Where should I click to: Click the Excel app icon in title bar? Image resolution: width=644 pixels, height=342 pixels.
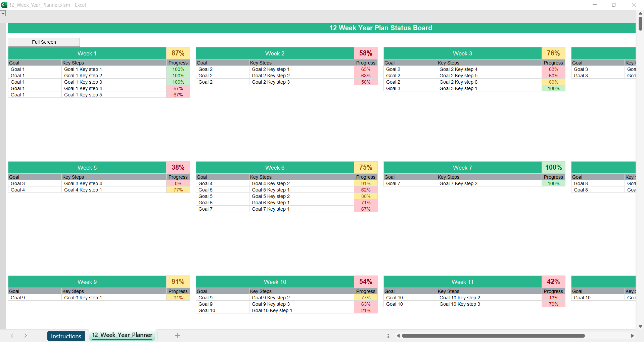click(4, 5)
